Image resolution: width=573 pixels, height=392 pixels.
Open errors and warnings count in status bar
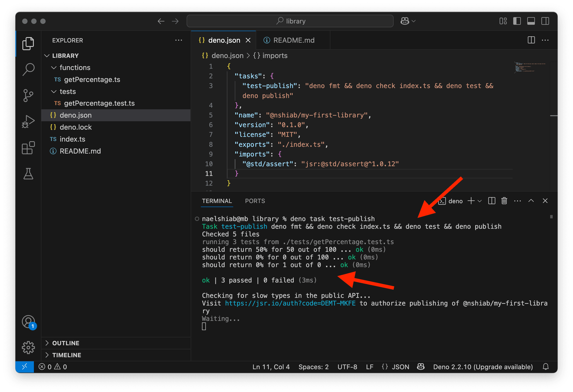coord(52,367)
